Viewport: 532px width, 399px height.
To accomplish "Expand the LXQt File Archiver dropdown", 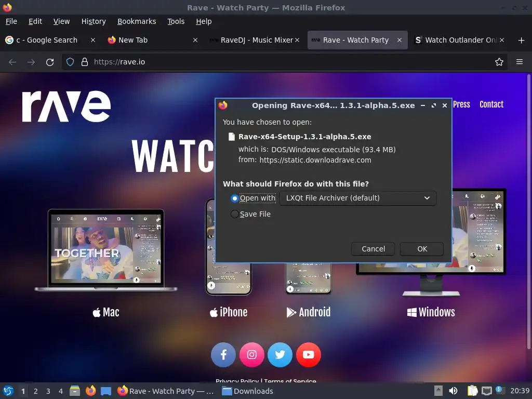I will (358, 198).
